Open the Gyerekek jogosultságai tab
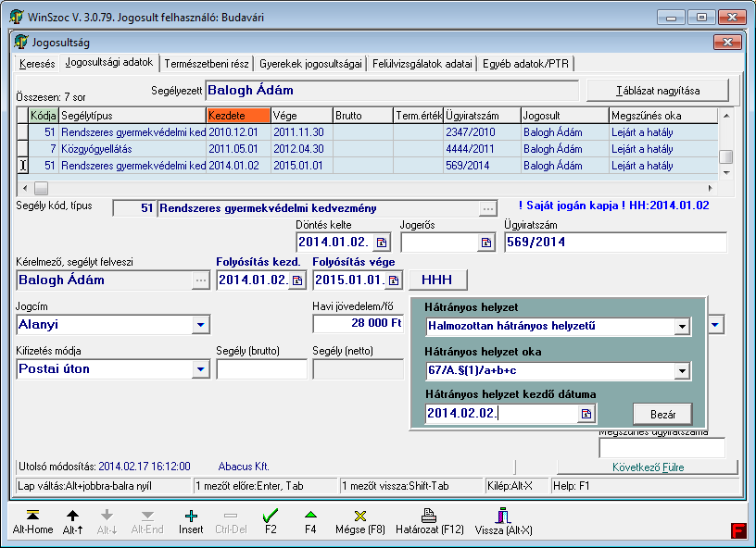This screenshot has height=548, width=756. point(310,64)
